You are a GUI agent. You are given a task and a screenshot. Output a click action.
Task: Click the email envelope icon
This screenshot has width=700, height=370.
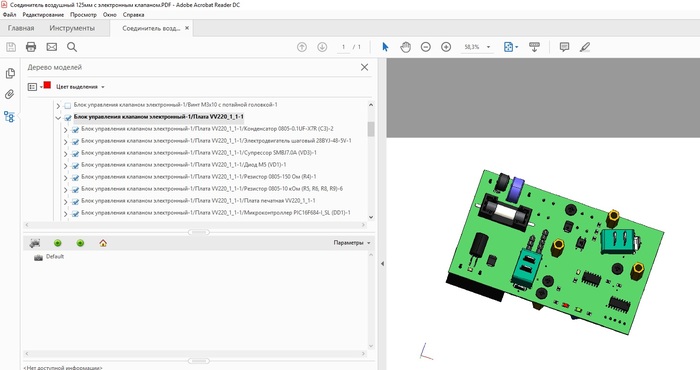[x=52, y=47]
